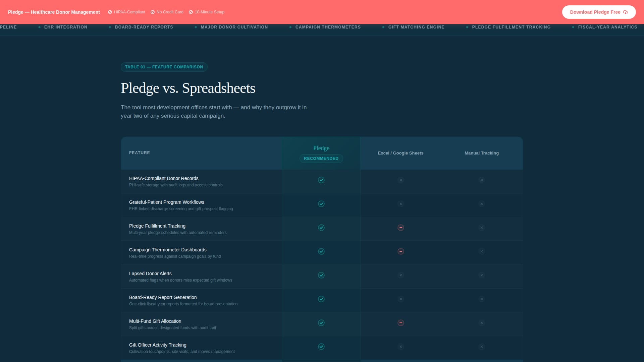Click Manual Tracking X icon for Board-Ready Report Generation

point(482,299)
